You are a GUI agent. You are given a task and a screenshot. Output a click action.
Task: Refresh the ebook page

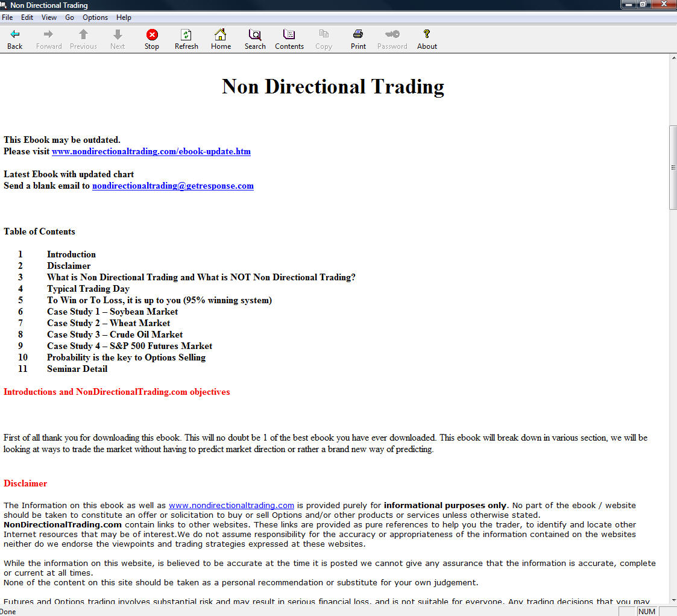click(x=186, y=39)
